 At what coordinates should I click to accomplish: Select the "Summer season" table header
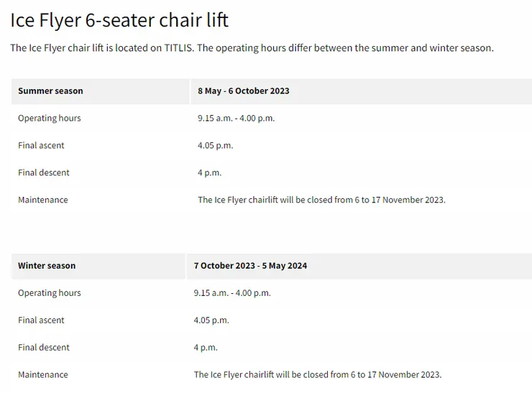point(50,91)
